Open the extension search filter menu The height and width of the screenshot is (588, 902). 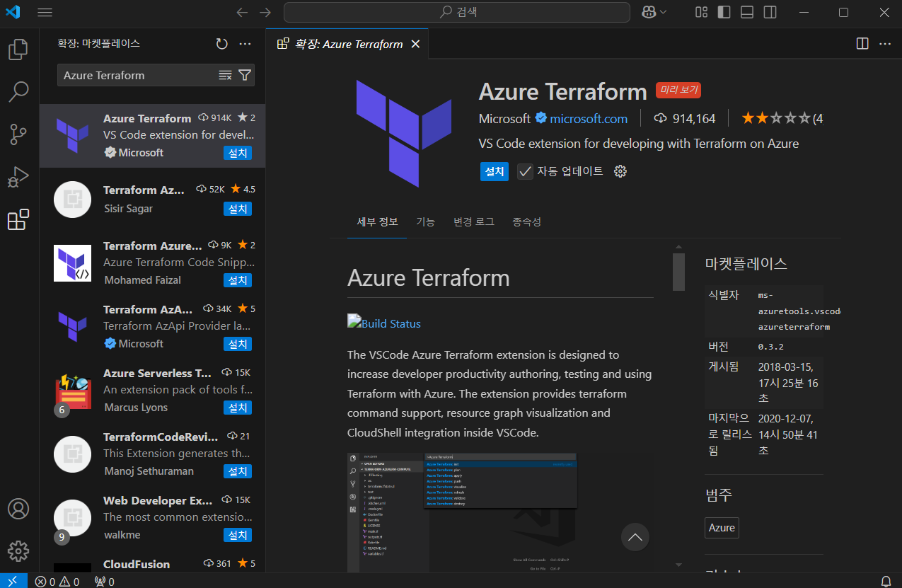(x=245, y=75)
